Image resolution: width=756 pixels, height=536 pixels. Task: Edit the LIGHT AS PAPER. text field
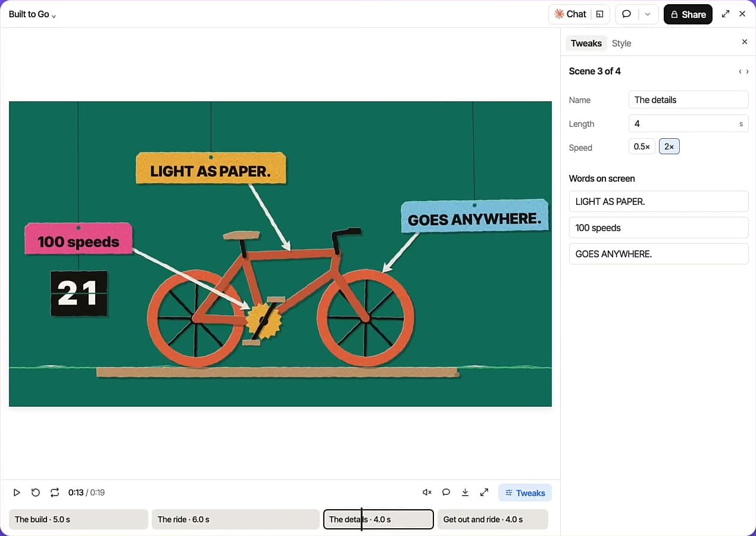coord(658,201)
